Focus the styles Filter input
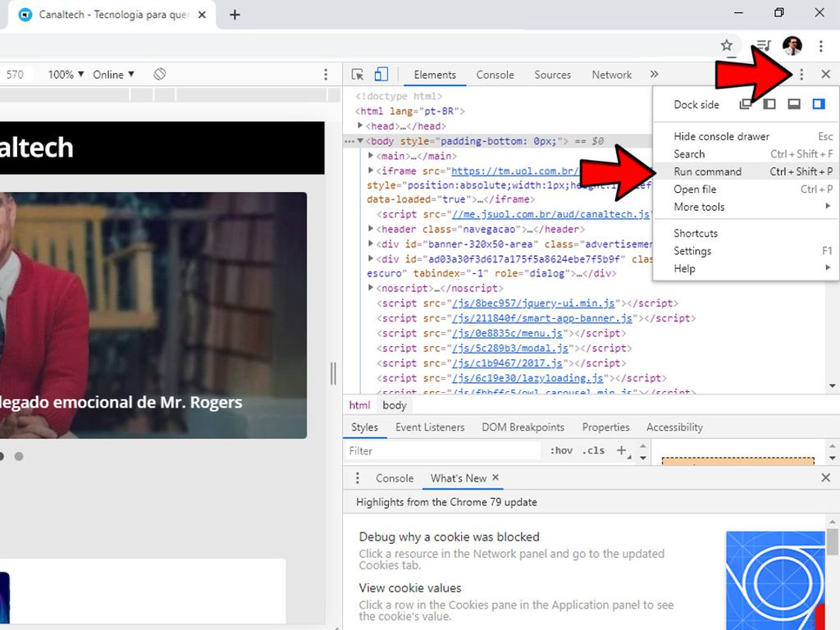 pyautogui.click(x=443, y=450)
